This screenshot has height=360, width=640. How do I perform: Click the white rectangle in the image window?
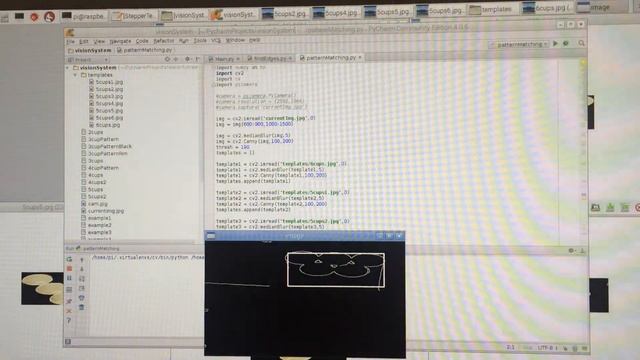336,270
